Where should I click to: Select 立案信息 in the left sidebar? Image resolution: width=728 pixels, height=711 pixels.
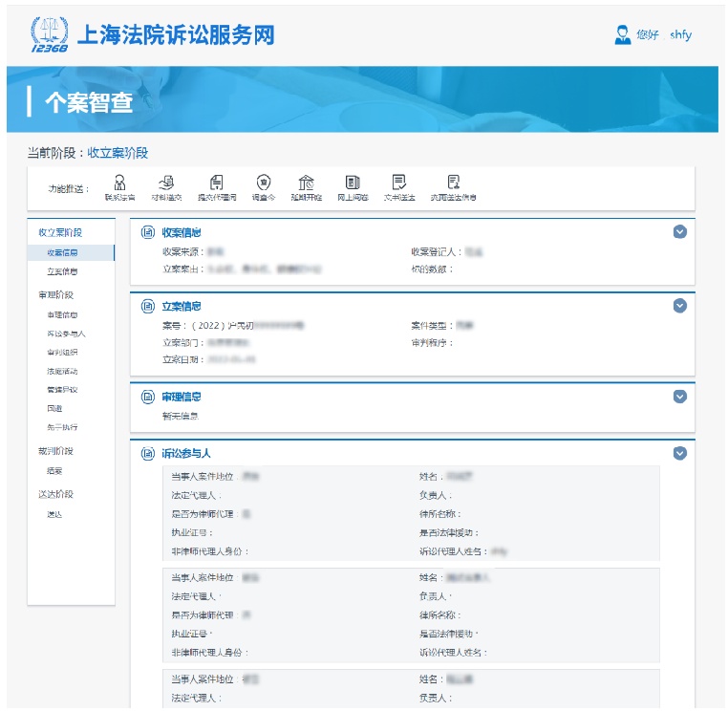(62, 272)
